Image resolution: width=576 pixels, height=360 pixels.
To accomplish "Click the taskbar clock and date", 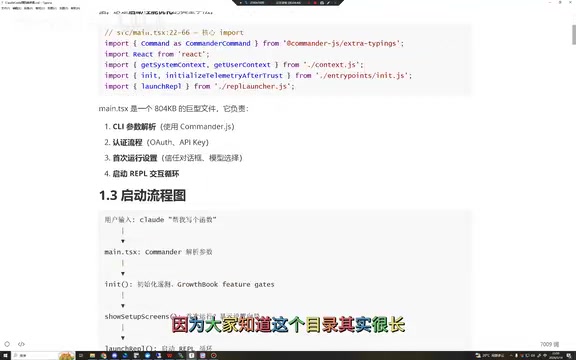I will (x=555, y=355).
